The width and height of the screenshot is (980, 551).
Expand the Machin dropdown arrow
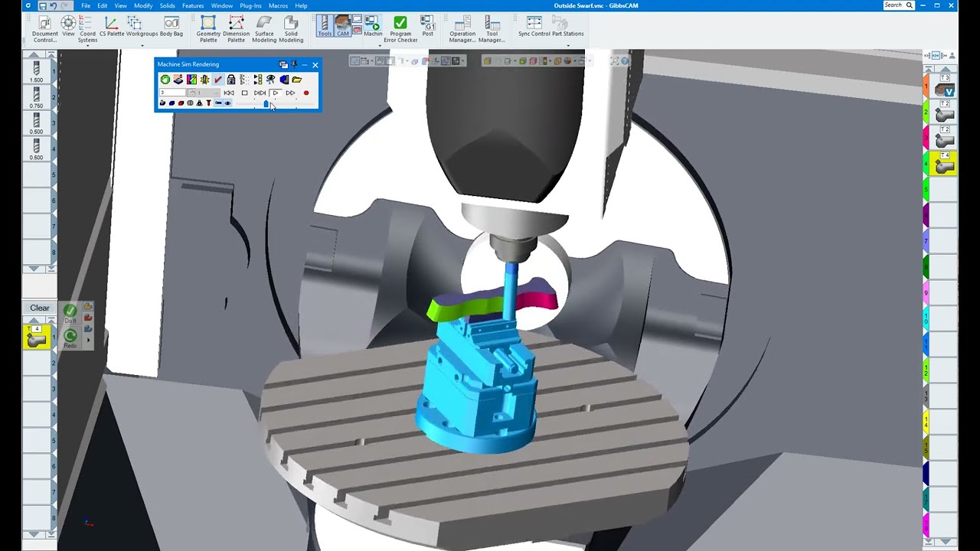[380, 46]
